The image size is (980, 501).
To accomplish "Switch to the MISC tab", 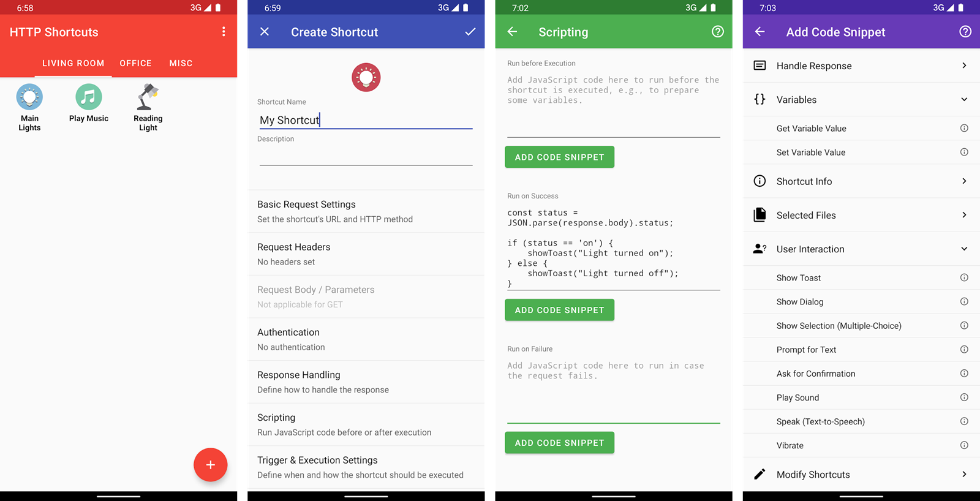I will point(181,63).
